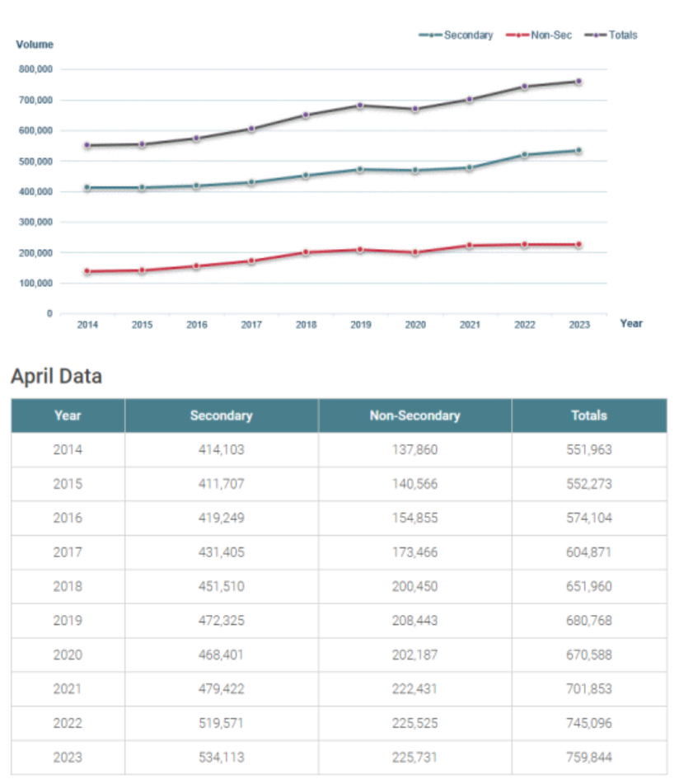Select the 2023 row year cell in table
The width and height of the screenshot is (679, 784).
pyautogui.click(x=68, y=757)
